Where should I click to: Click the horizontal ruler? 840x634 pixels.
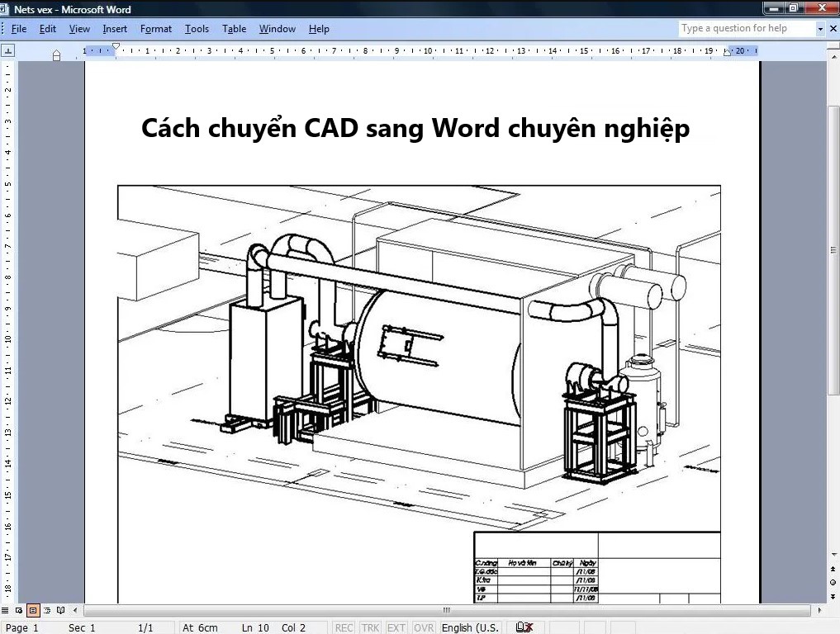point(420,51)
